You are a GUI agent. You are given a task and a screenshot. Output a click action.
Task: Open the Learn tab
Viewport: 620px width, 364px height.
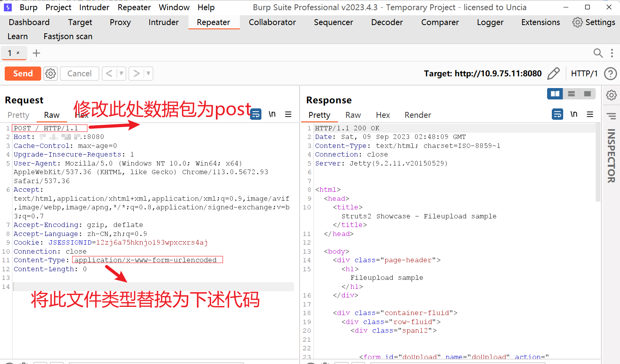pos(18,36)
